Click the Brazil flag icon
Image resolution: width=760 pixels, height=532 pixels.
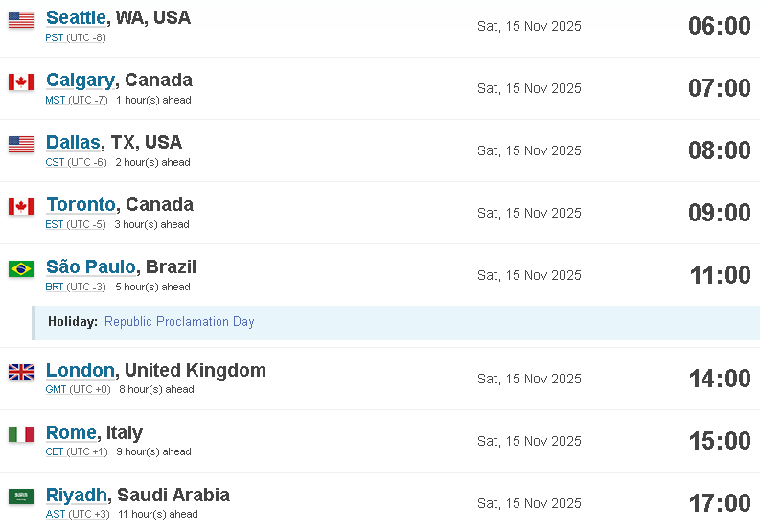click(21, 268)
